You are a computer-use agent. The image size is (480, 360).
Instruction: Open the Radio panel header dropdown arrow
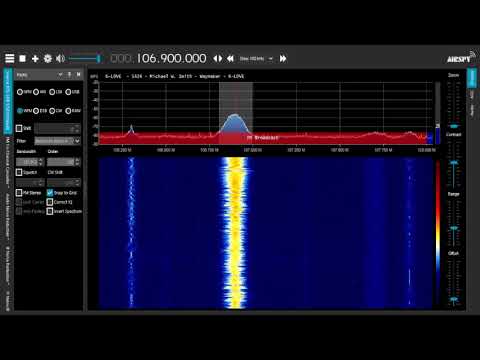pyautogui.click(x=60, y=75)
